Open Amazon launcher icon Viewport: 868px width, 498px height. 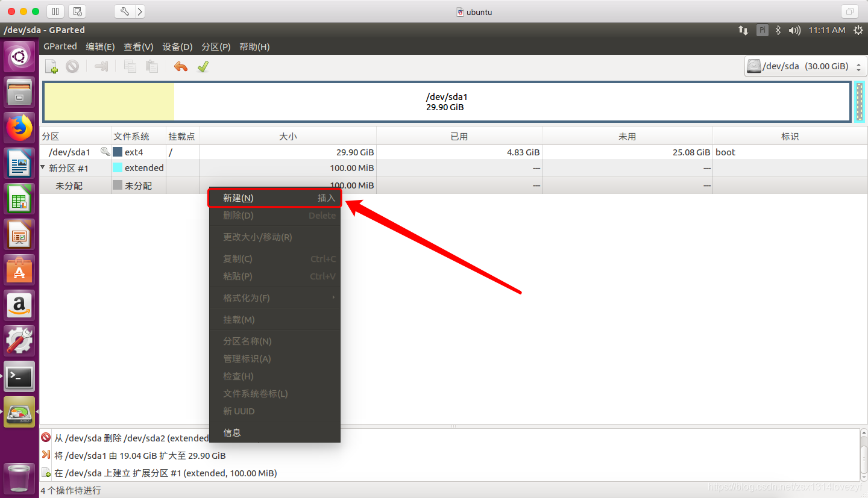point(19,305)
